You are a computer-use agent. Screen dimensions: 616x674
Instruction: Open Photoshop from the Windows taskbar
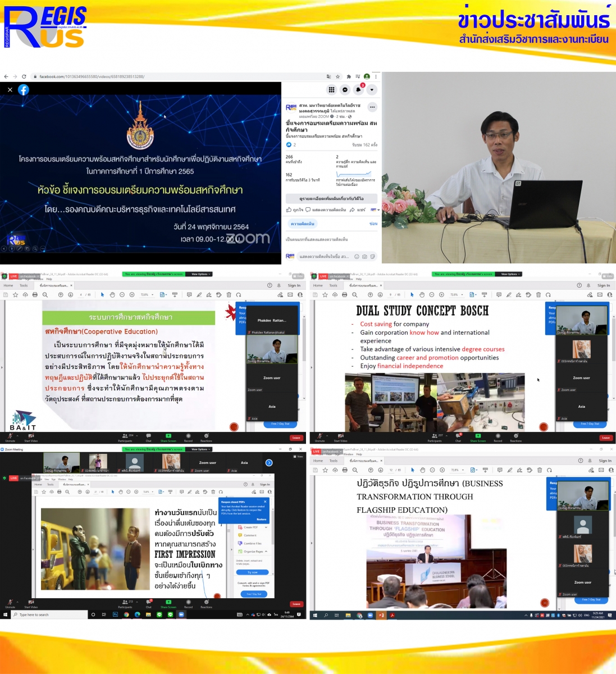tap(115, 614)
